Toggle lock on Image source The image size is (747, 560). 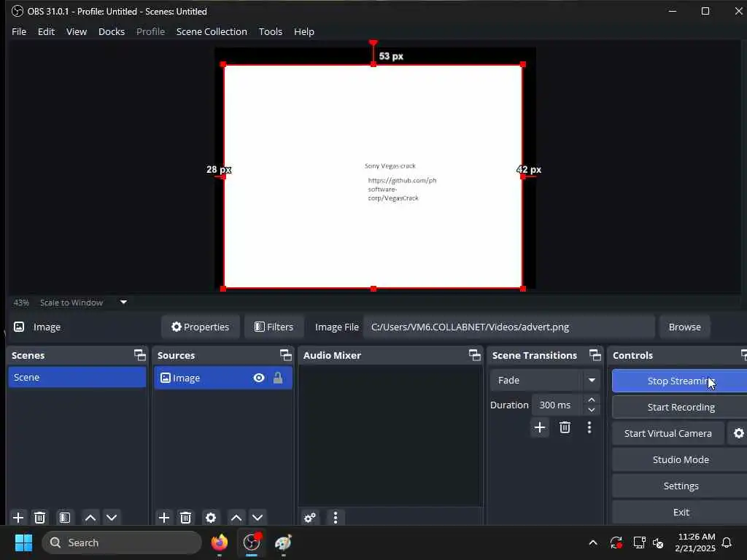pyautogui.click(x=278, y=378)
